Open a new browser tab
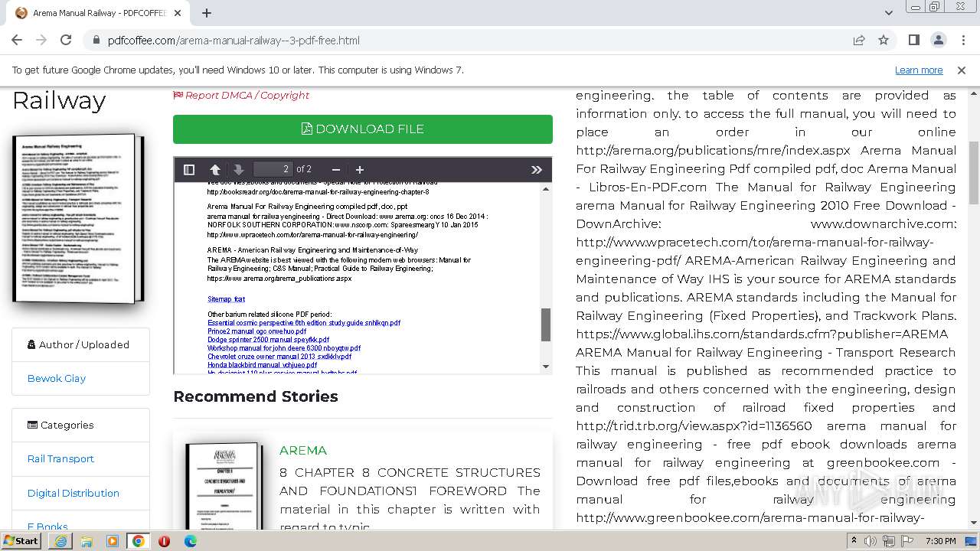This screenshot has height=551, width=980. (207, 13)
